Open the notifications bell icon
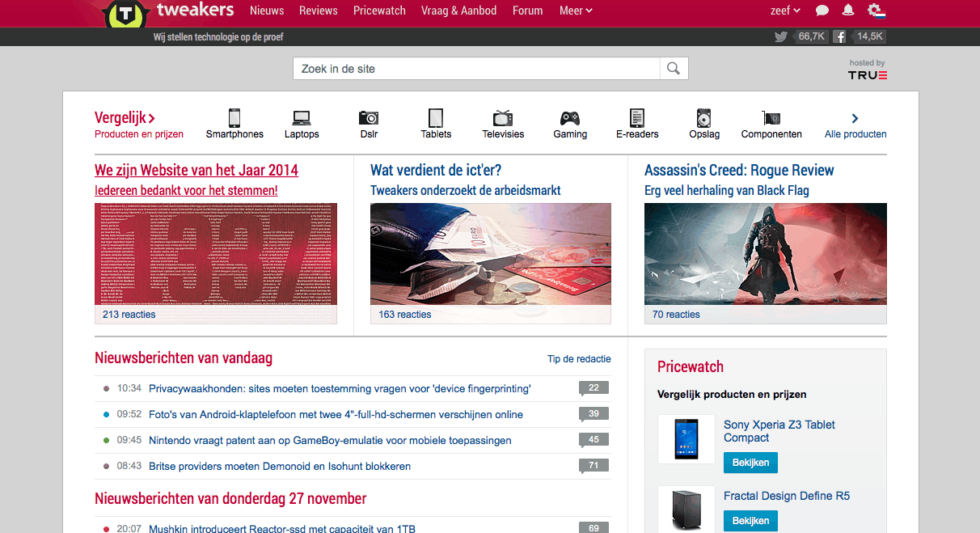The width and height of the screenshot is (980, 533). (x=848, y=11)
